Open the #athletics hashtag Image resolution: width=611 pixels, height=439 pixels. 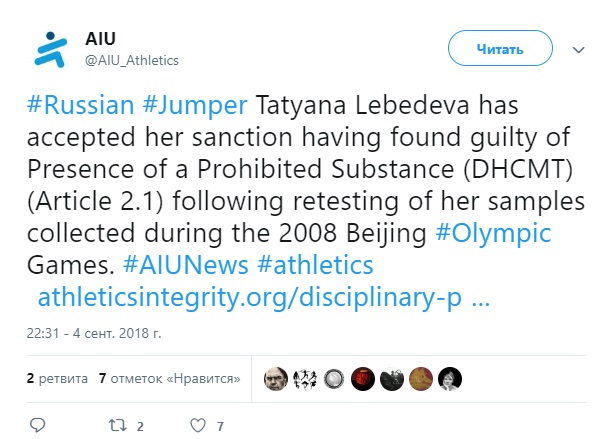point(315,265)
